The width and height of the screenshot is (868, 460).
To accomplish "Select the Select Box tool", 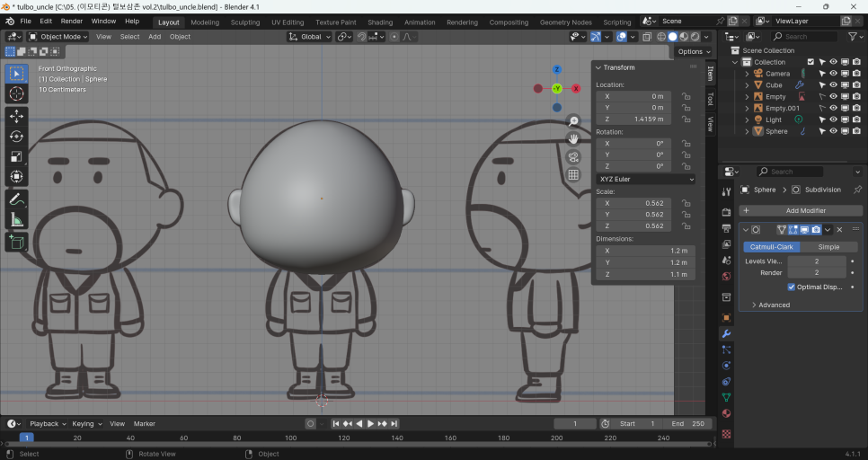I will pos(16,74).
